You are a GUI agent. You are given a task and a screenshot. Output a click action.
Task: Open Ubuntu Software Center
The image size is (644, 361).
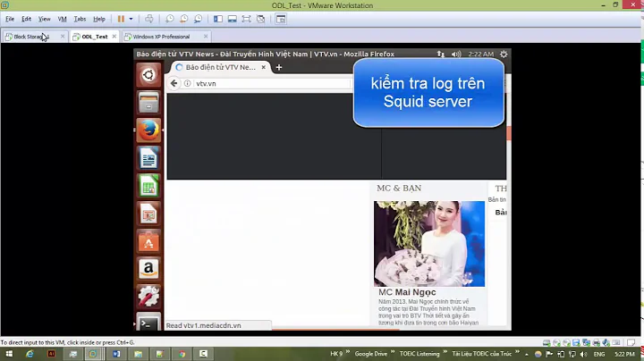[148, 241]
